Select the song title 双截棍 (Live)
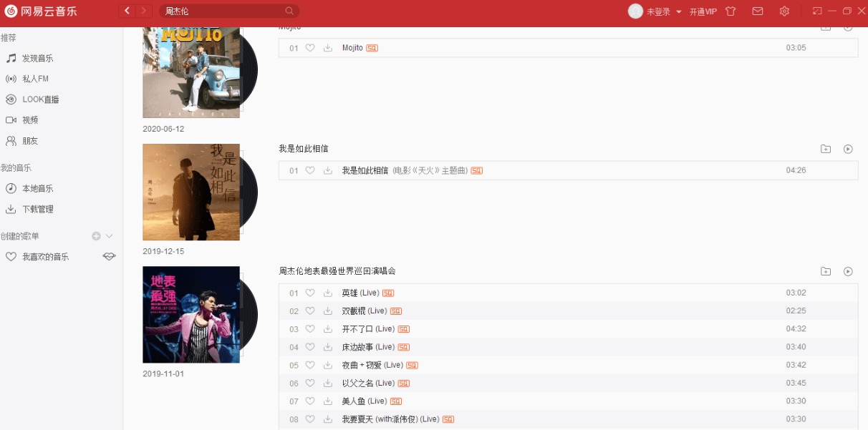Viewport: 868px width, 430px height. coord(365,311)
